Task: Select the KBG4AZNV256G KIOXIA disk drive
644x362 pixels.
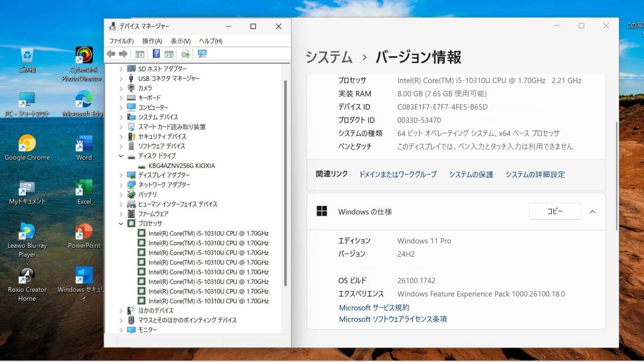Action: click(181, 166)
